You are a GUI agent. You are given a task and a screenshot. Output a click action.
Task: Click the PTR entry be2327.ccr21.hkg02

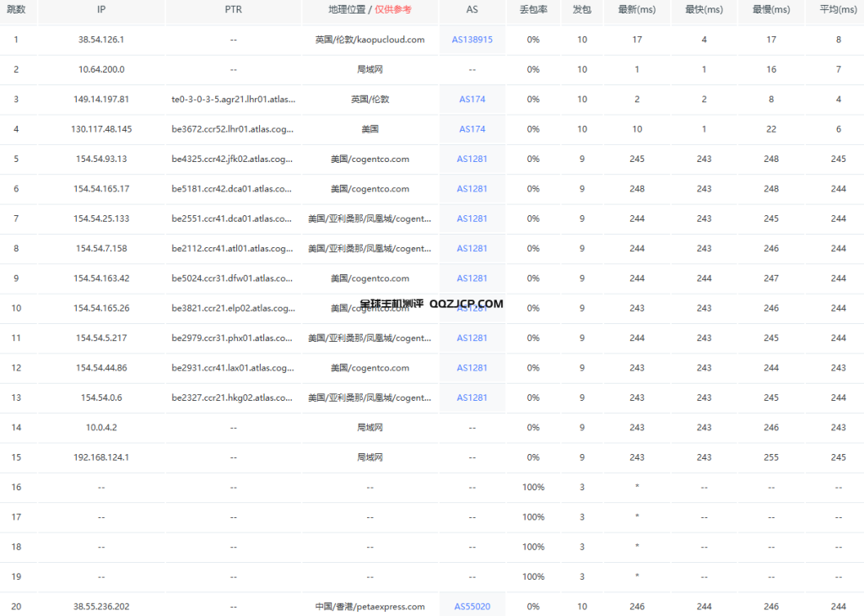coord(233,397)
